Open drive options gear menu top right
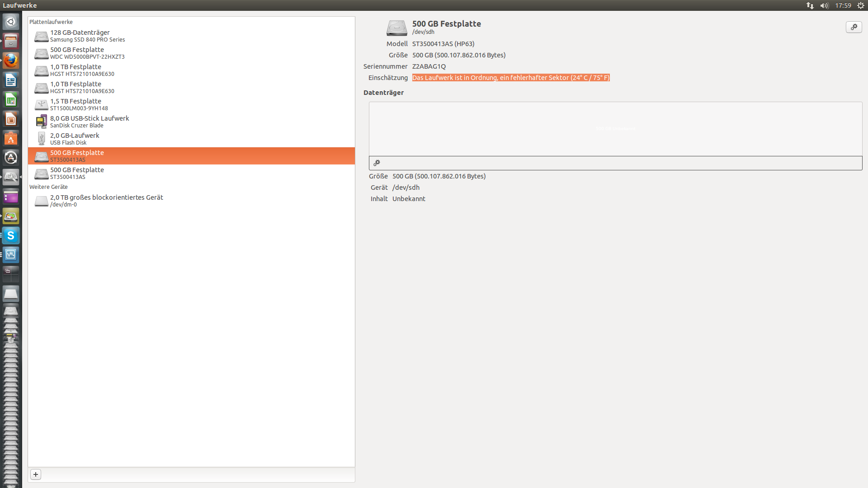The image size is (868, 488). pyautogui.click(x=854, y=27)
